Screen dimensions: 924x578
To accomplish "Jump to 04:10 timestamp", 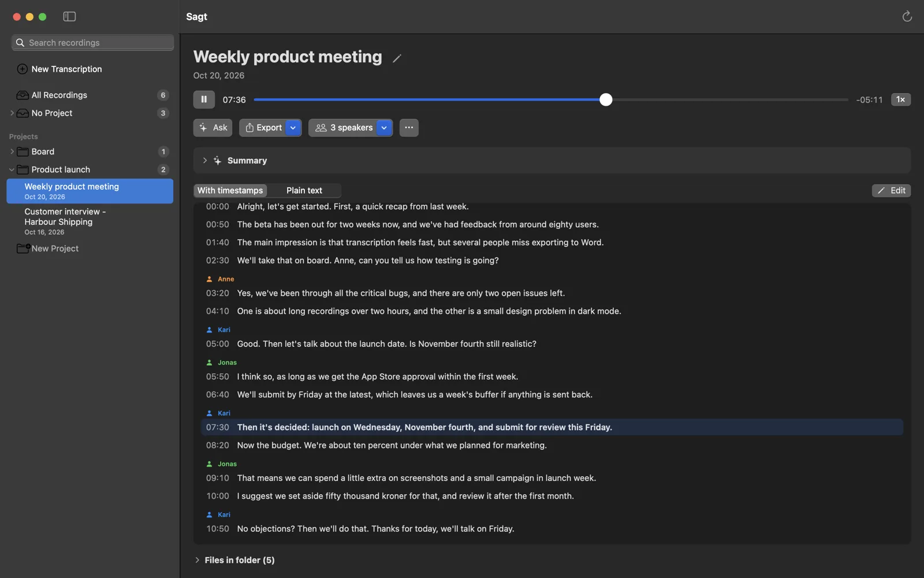I will coord(218,312).
